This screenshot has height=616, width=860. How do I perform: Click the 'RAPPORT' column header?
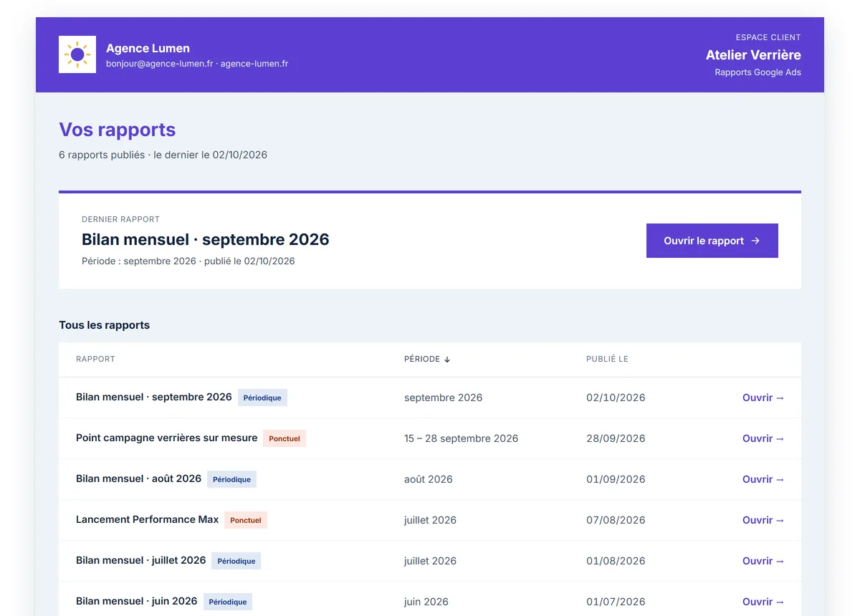pos(95,359)
